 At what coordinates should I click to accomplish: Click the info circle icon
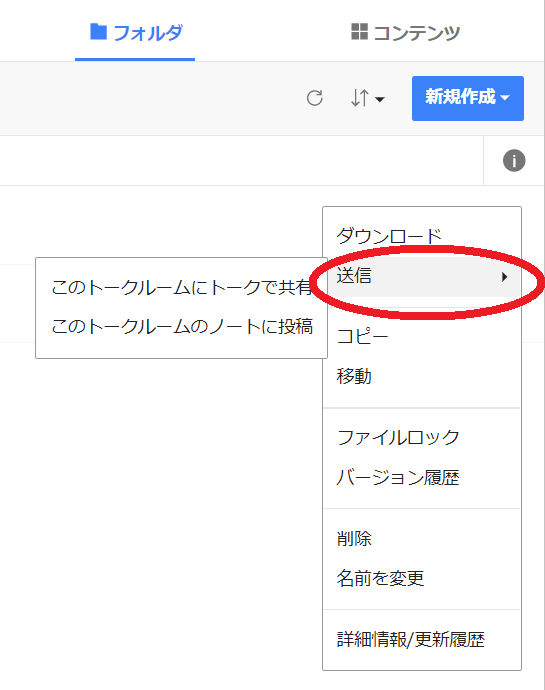(x=514, y=160)
